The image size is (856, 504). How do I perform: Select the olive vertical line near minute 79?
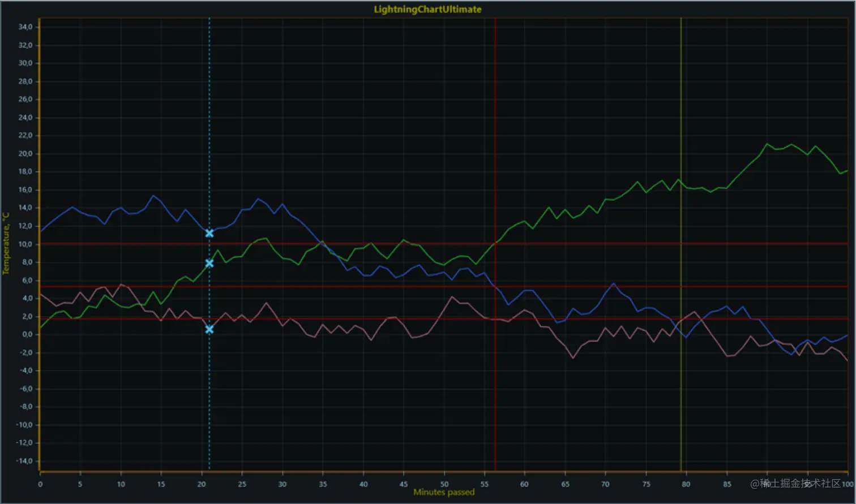click(681, 243)
